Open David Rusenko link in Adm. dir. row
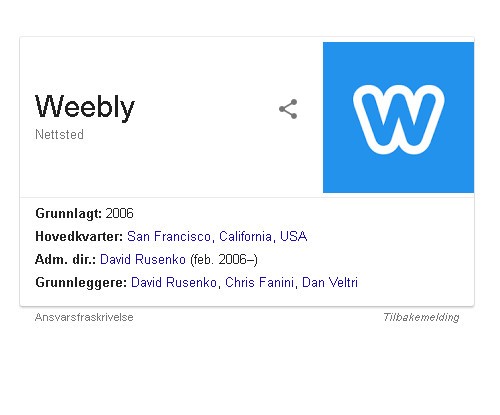This screenshot has height=415, width=500. [x=143, y=259]
